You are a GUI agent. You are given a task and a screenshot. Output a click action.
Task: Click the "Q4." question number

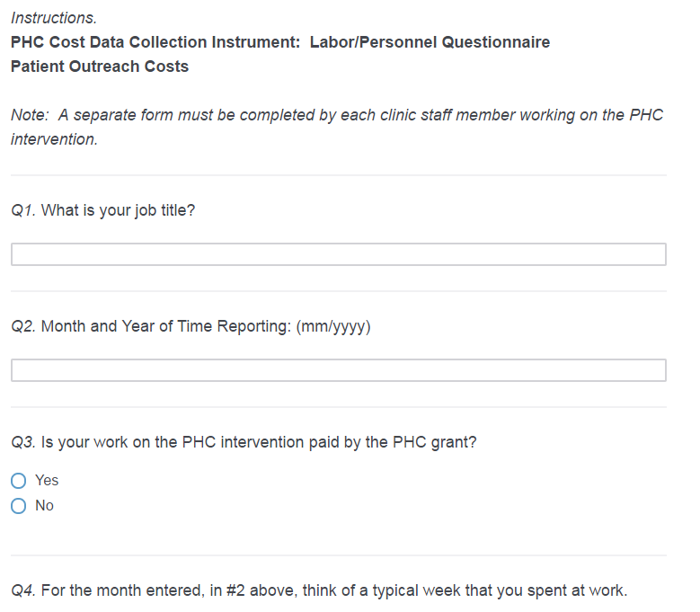point(24,590)
